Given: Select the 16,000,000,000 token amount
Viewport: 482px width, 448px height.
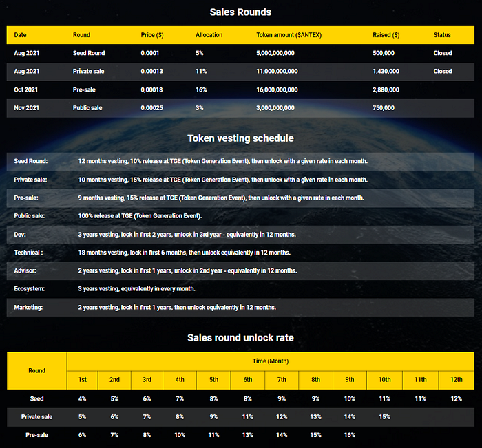Looking at the screenshot, I should tap(277, 89).
